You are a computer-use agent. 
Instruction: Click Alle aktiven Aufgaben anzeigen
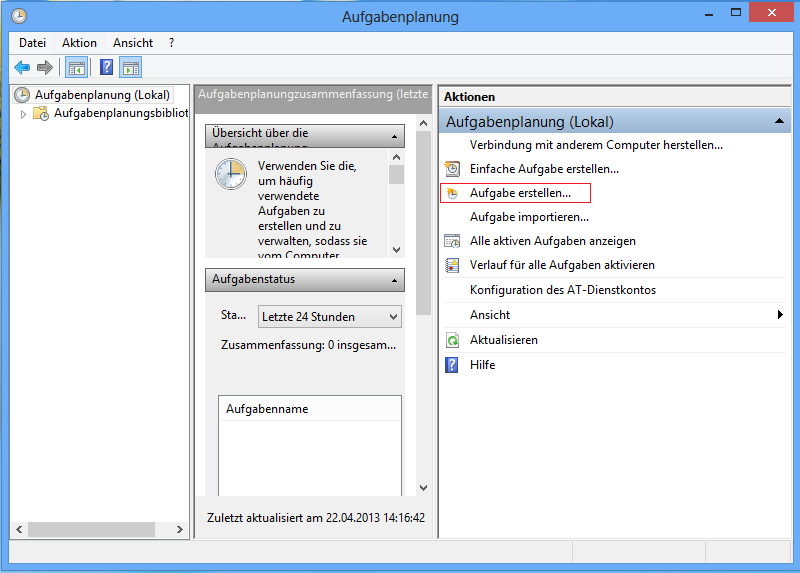(553, 241)
